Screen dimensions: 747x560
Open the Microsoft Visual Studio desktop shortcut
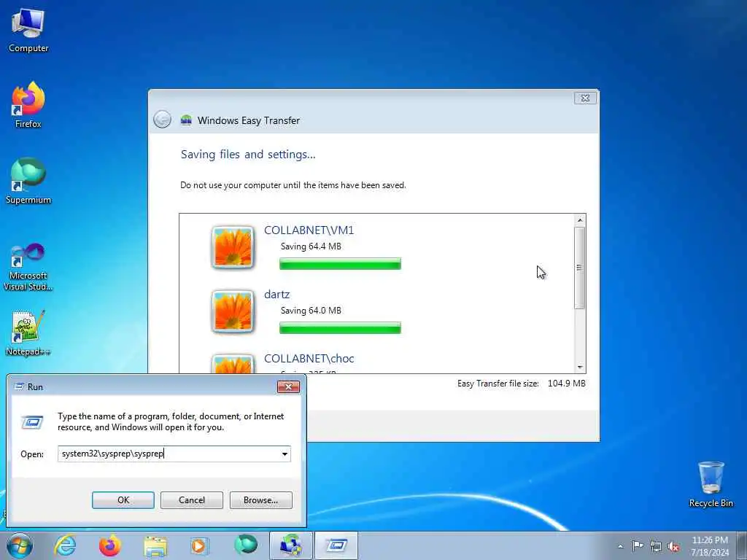28,267
